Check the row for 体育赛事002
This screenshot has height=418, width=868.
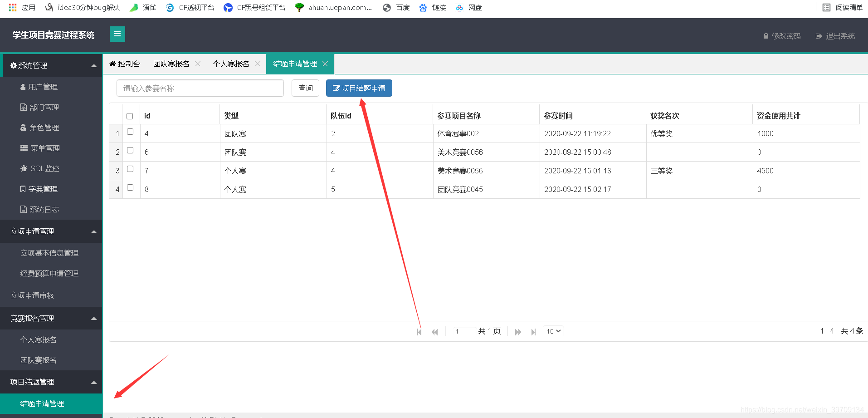[x=130, y=132]
